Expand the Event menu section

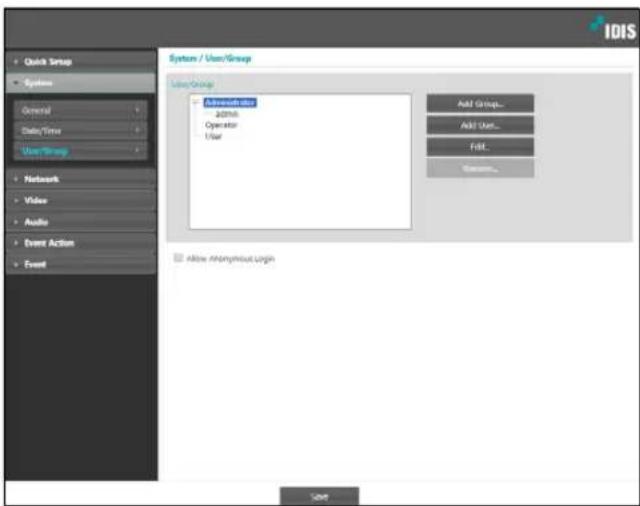(81, 264)
